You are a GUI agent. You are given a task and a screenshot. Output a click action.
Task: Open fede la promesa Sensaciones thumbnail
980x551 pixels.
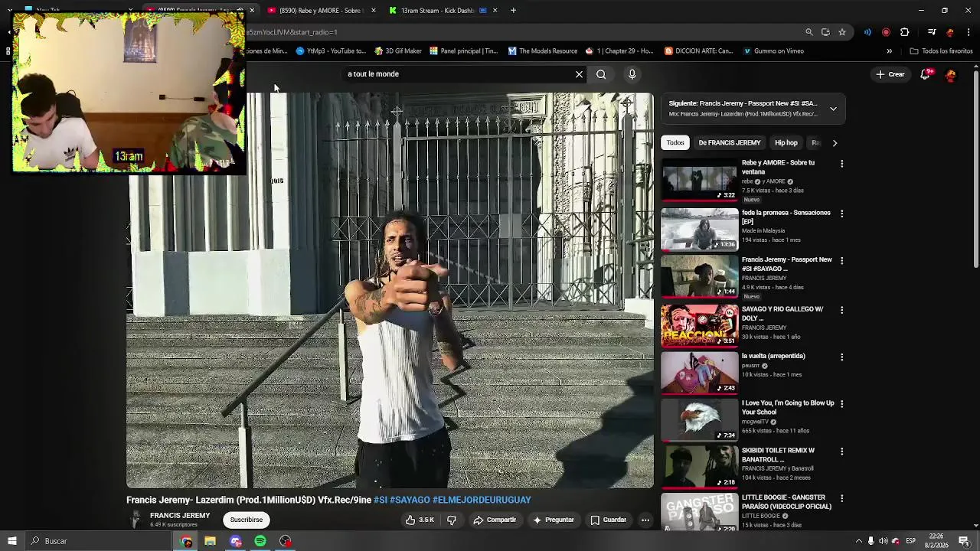pyautogui.click(x=700, y=230)
